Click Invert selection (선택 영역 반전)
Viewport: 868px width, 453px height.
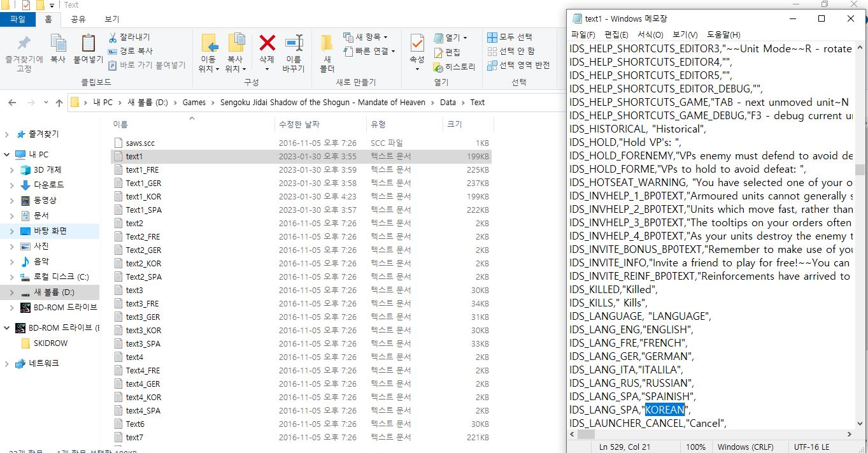click(x=518, y=65)
